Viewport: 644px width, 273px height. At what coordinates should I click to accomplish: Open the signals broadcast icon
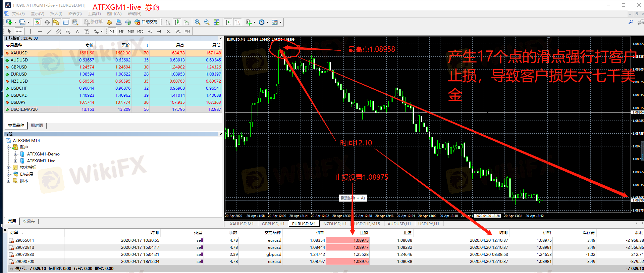(128, 22)
